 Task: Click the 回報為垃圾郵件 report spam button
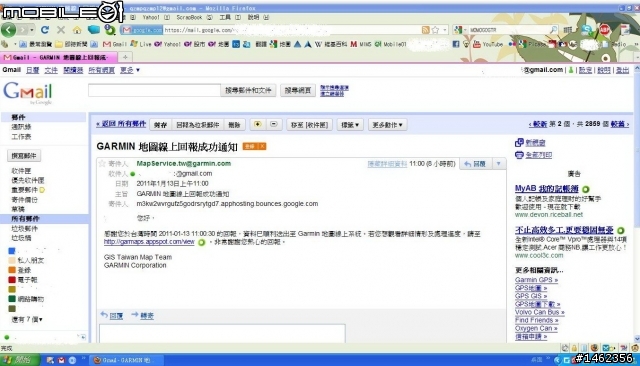(x=198, y=125)
